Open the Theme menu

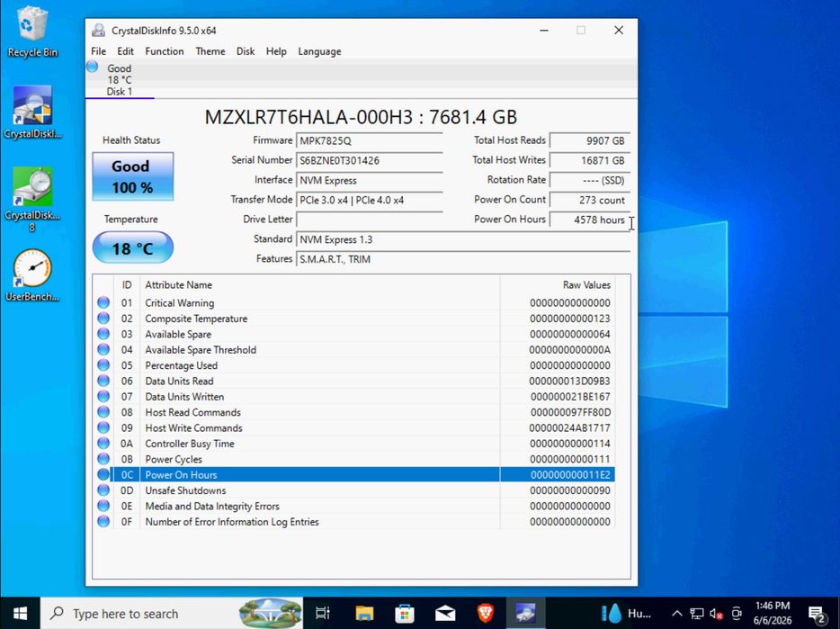(210, 51)
